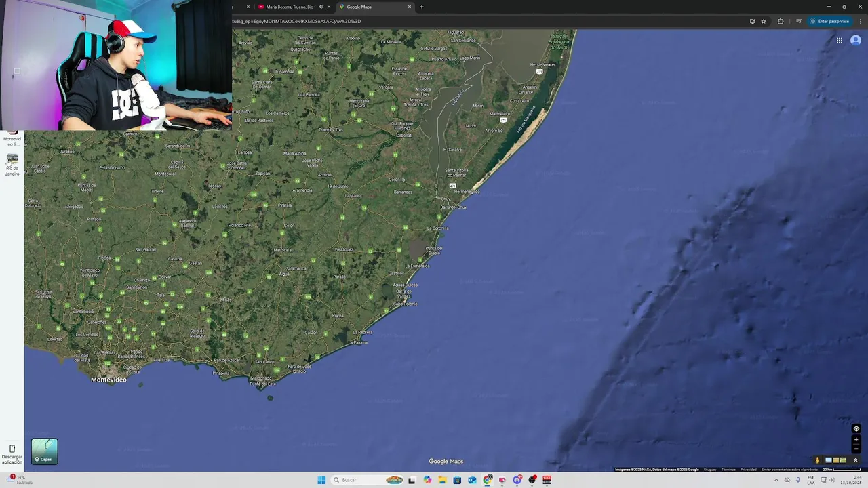This screenshot has width=868, height=488.
Task: Open the media control icon in toolbar
Action: (799, 21)
